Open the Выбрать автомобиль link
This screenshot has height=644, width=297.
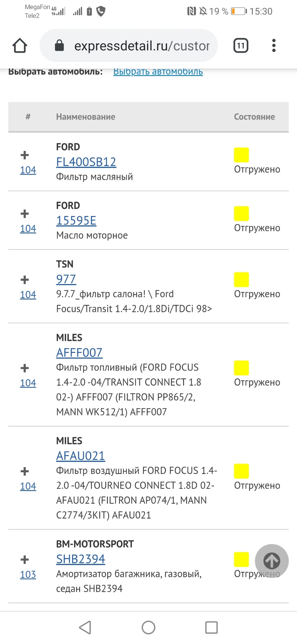click(158, 72)
